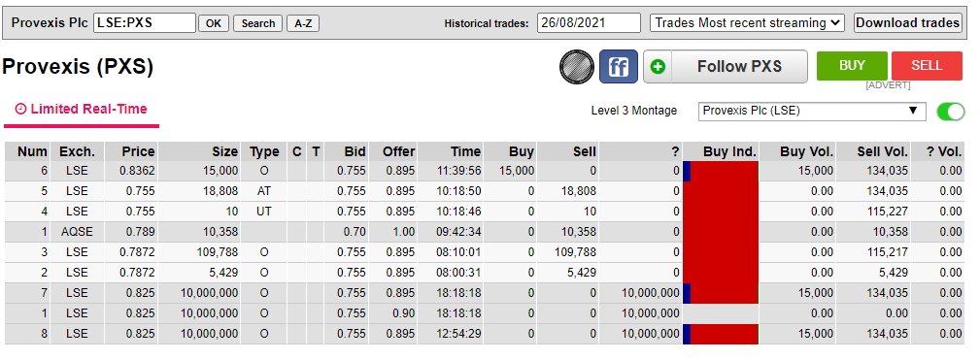Click the Search button
The image size is (980, 360).
pyautogui.click(x=258, y=23)
